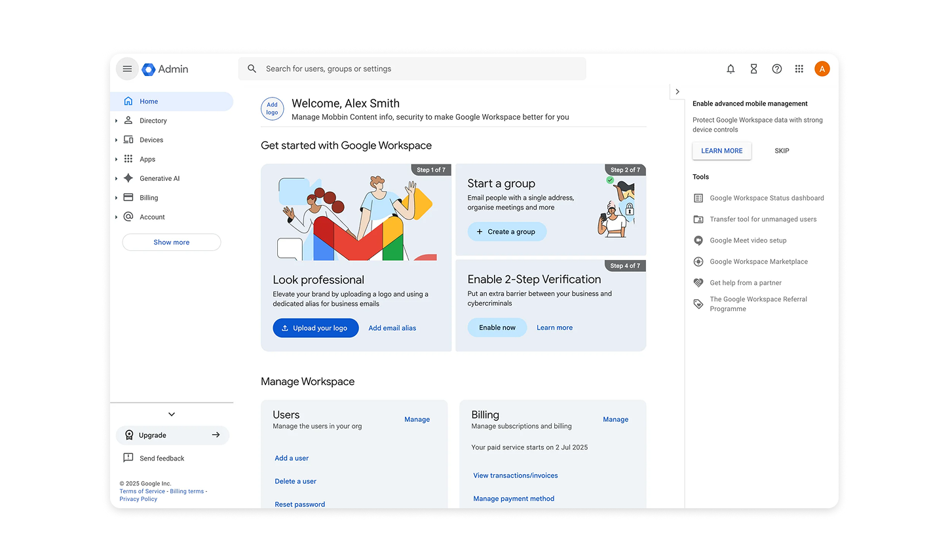Open Manage payment method link
Viewport: 950px width, 560px height.
(x=514, y=498)
